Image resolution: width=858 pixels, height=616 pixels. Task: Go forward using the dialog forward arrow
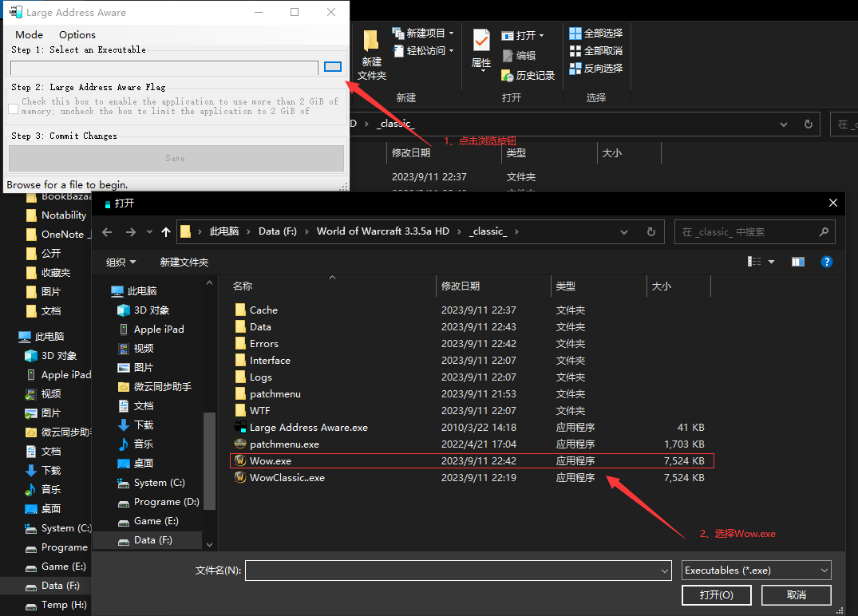[131, 232]
